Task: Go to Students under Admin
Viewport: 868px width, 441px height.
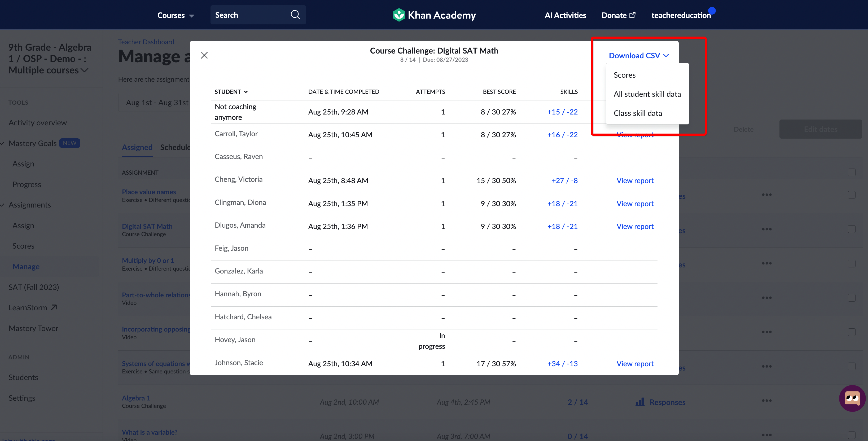Action: (x=23, y=377)
